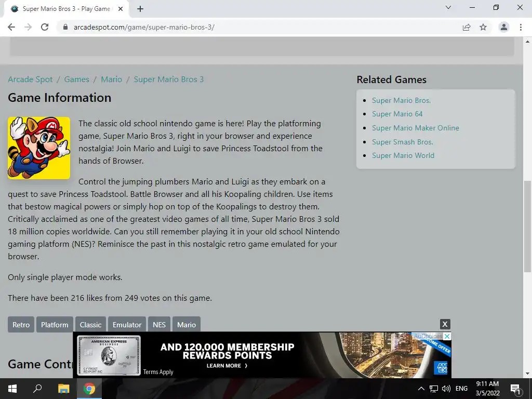Open Super Mario Bros 3 breadcrumb link
Screen dimensions: 532x399
point(169,79)
